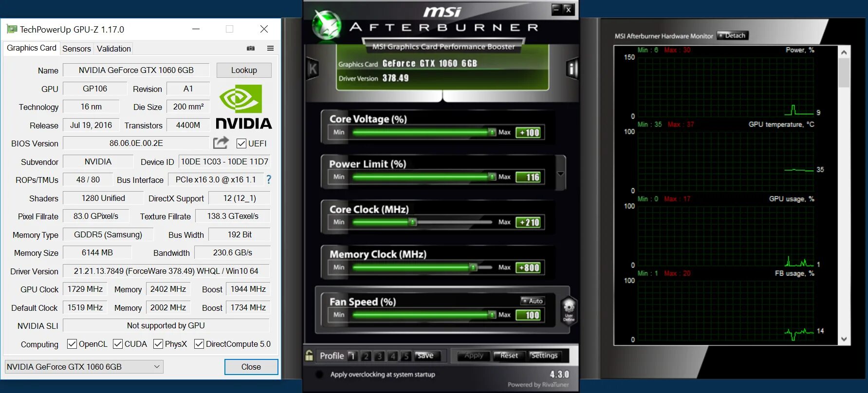Open the Afterburner information i button
Screen dimensions: 868x393
(x=572, y=69)
